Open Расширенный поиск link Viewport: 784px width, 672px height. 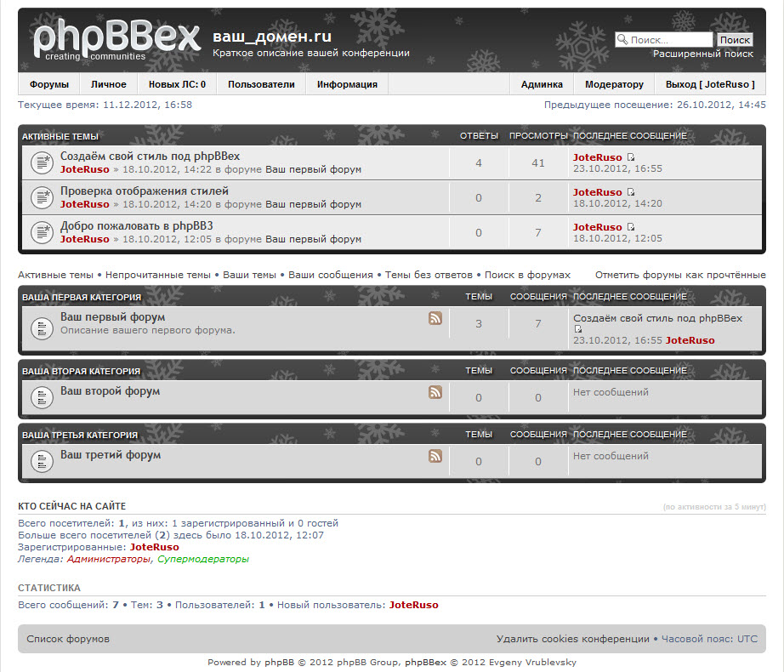click(x=702, y=54)
